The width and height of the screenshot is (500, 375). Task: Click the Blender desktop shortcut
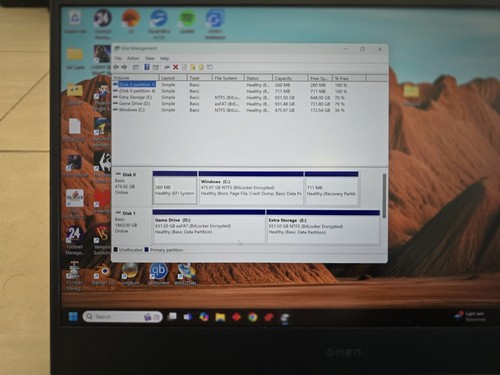coord(103,274)
